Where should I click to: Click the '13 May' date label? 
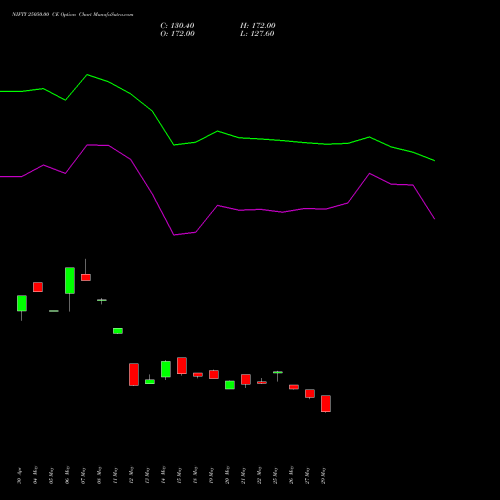pyautogui.click(x=148, y=475)
